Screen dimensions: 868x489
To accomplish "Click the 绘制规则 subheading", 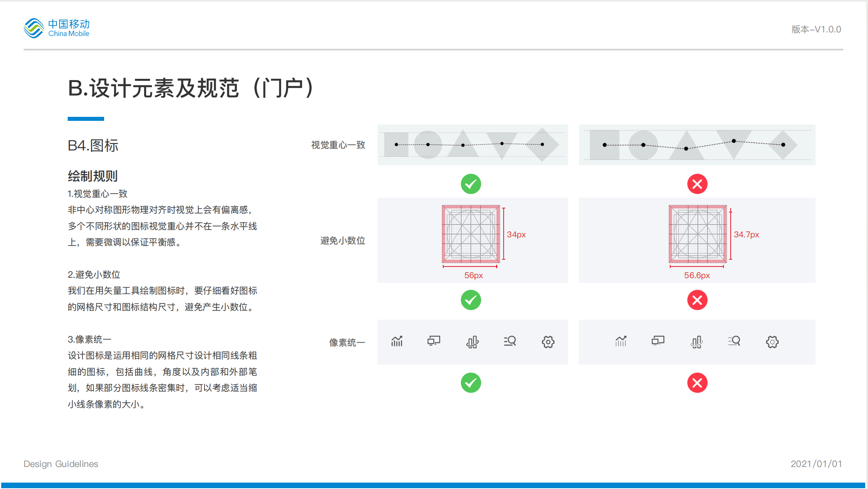I will [92, 176].
